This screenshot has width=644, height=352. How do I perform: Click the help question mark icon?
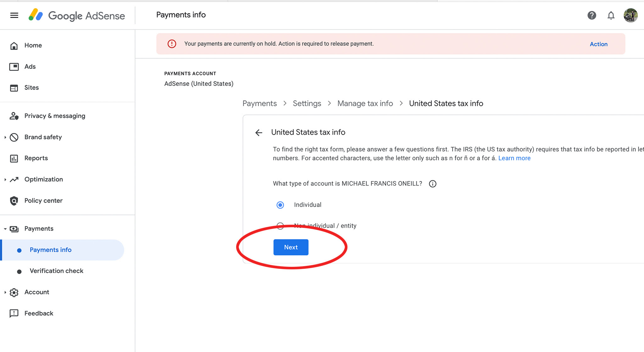click(591, 15)
